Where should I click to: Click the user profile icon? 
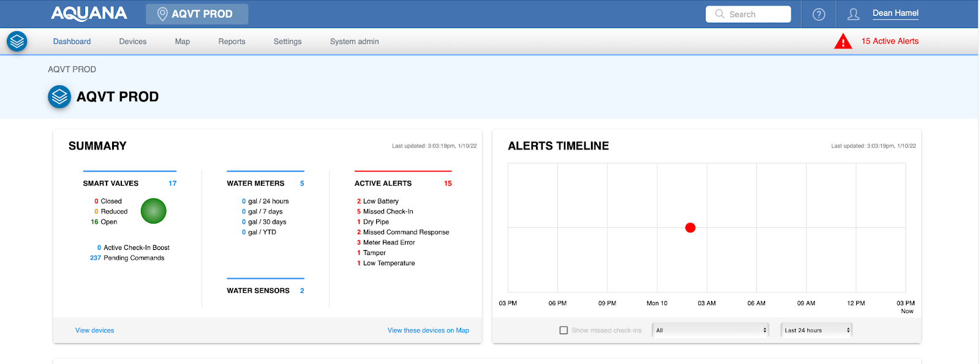coord(853,14)
